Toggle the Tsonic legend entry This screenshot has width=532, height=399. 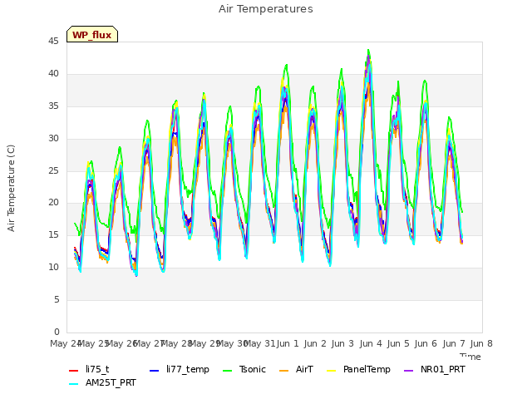pos(244,369)
